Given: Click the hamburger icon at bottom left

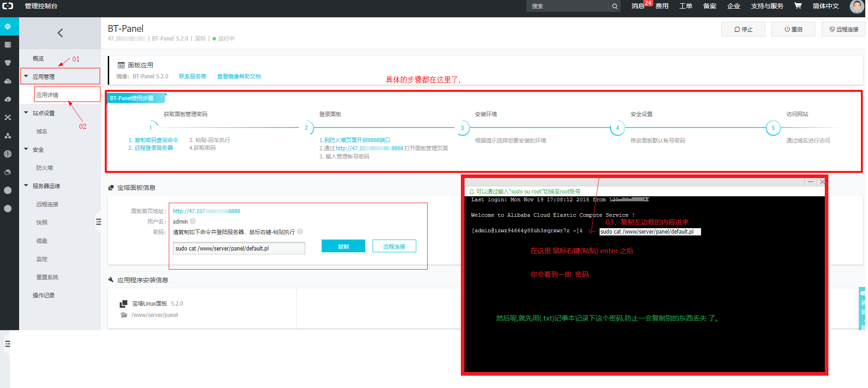Looking at the screenshot, I should point(7,344).
